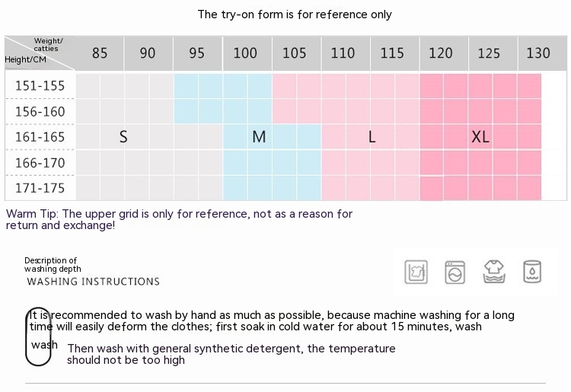
Task: Select the M size label
Action: point(259,137)
